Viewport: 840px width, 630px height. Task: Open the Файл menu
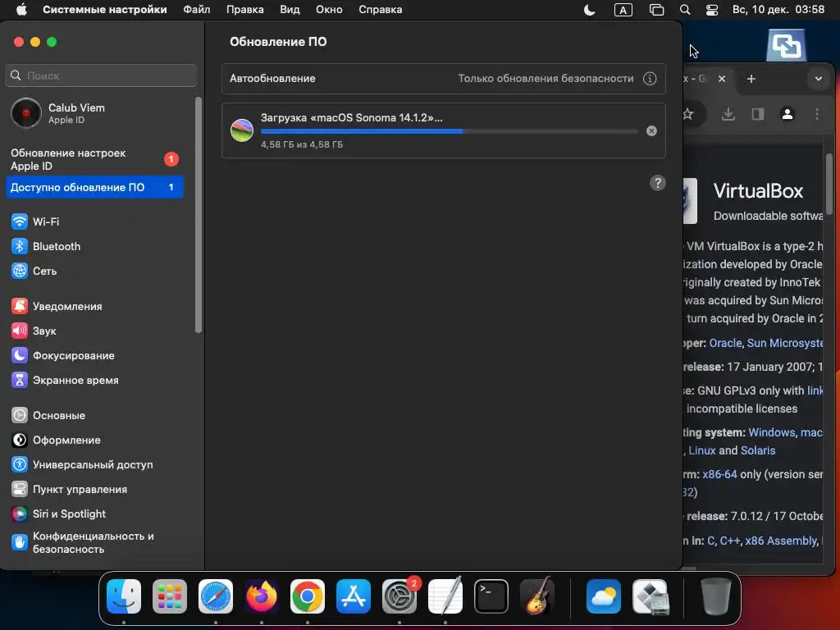pos(197,10)
